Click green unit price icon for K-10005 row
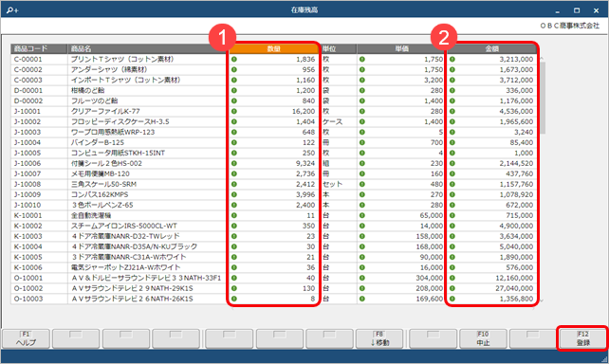Image resolution: width=609 pixels, height=364 pixels. click(362, 257)
